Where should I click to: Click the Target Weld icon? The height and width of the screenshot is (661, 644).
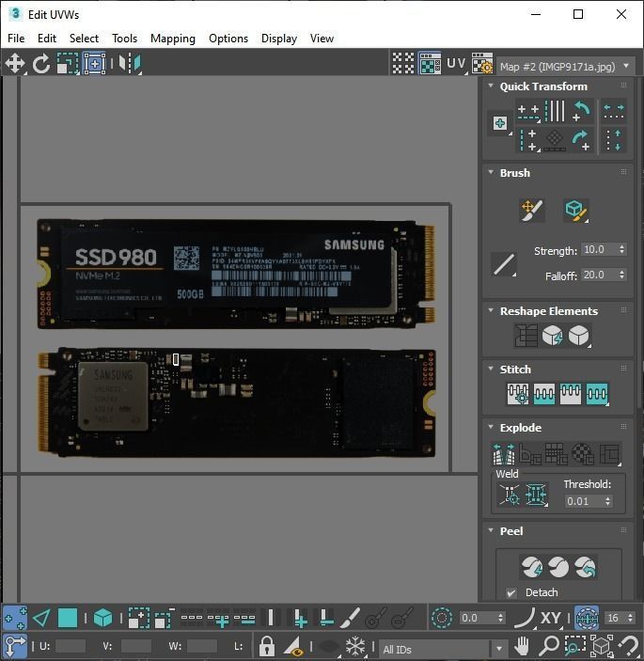(510, 494)
